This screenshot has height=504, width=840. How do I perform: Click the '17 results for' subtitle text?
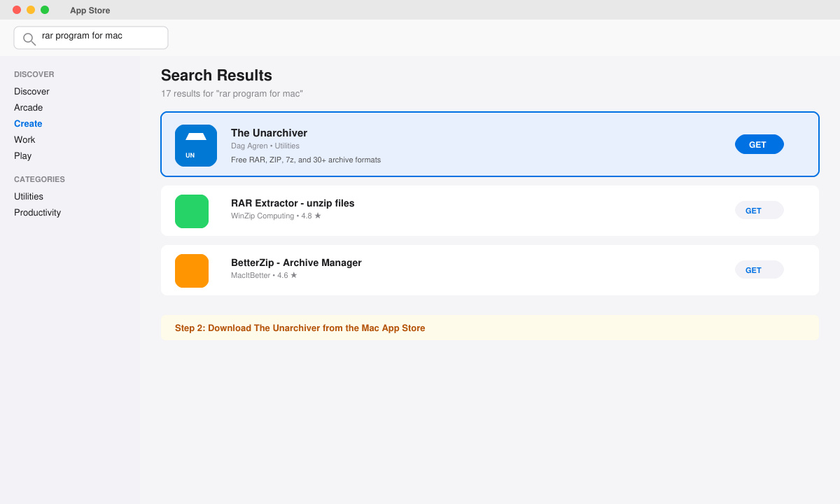point(232,94)
